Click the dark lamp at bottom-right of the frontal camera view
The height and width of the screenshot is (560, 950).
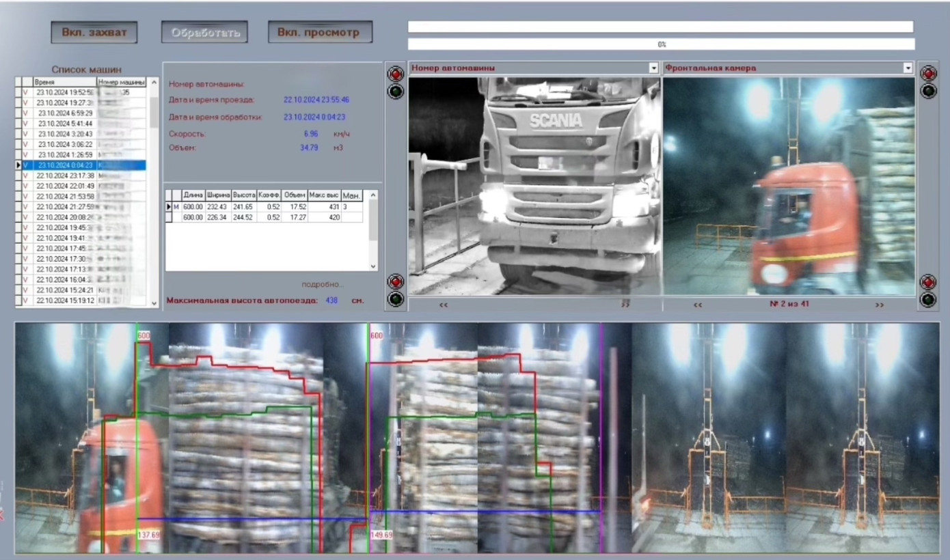927,299
